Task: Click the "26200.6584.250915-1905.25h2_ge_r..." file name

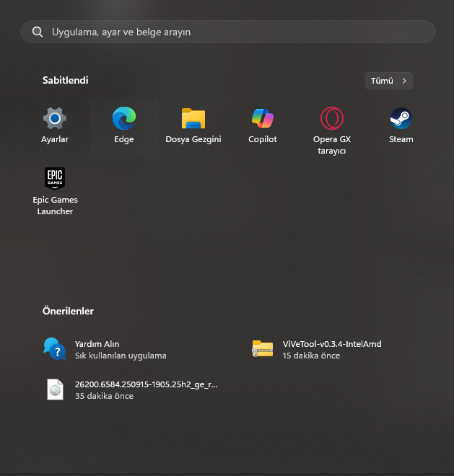Action: (x=147, y=384)
